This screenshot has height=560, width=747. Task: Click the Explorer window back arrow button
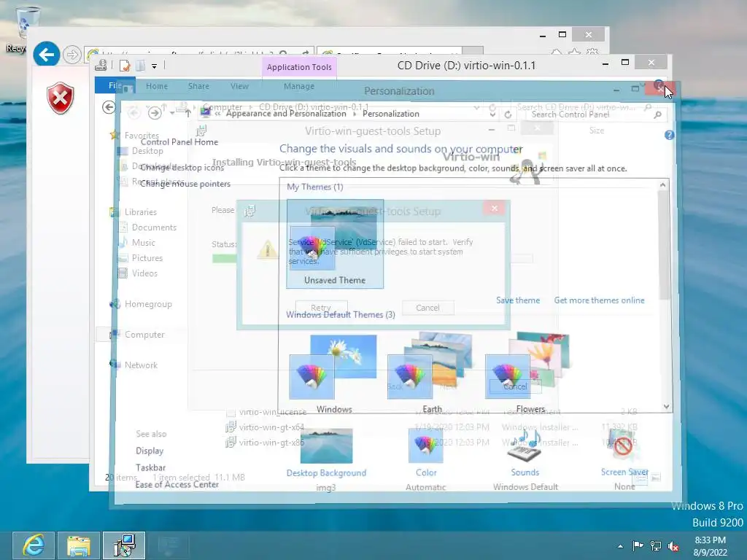[x=109, y=107]
